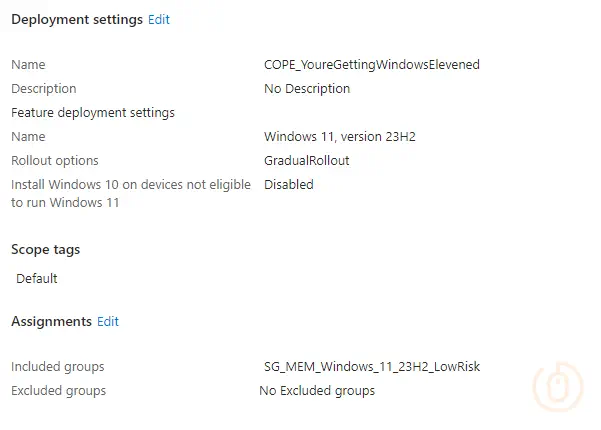Select the COPE_YoureGettingWindowsElevened name value

(x=371, y=64)
